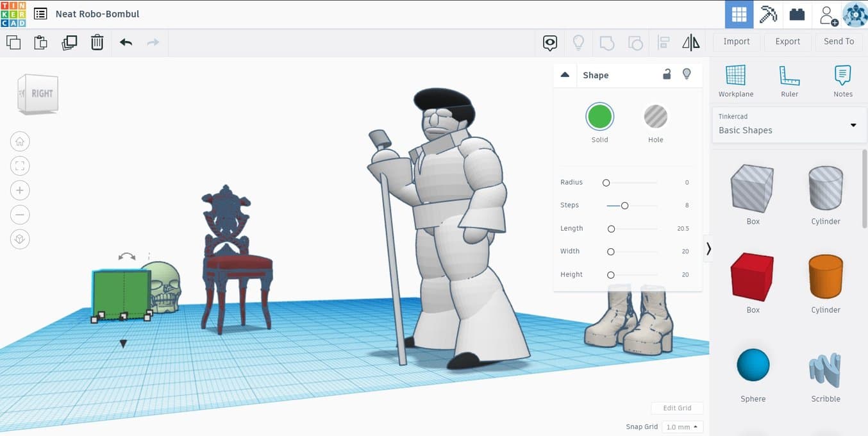Click the Undo arrow icon

[126, 43]
